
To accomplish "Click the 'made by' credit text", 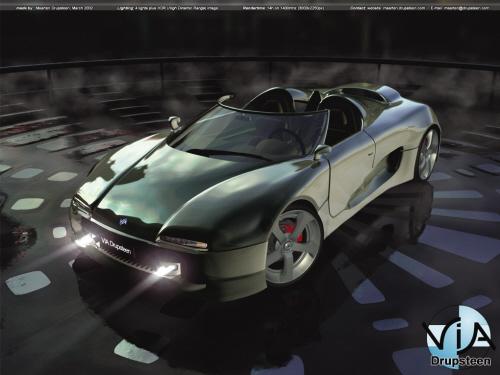I will (x=54, y=7).
